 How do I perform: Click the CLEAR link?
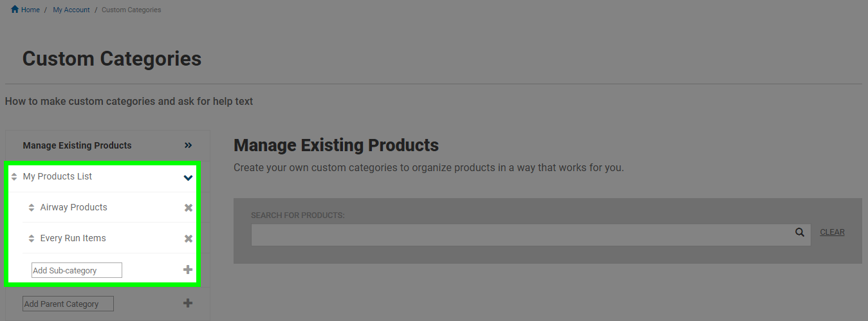click(832, 232)
